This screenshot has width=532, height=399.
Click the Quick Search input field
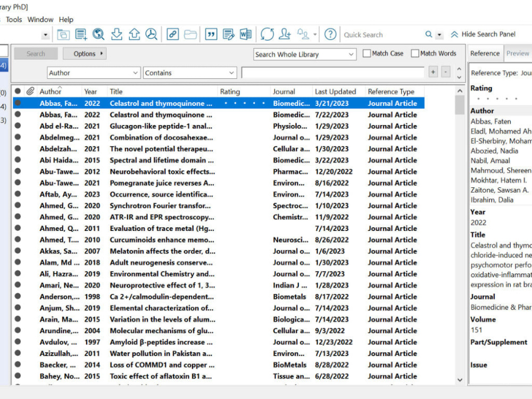click(382, 35)
